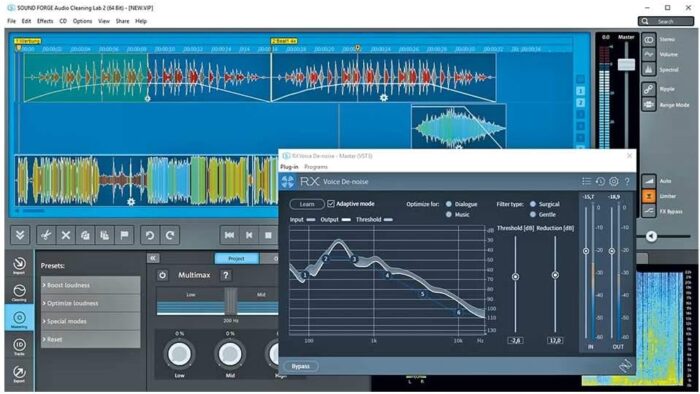Select Gentle filter type
Viewport: 700px width, 394px height.
pyautogui.click(x=533, y=215)
